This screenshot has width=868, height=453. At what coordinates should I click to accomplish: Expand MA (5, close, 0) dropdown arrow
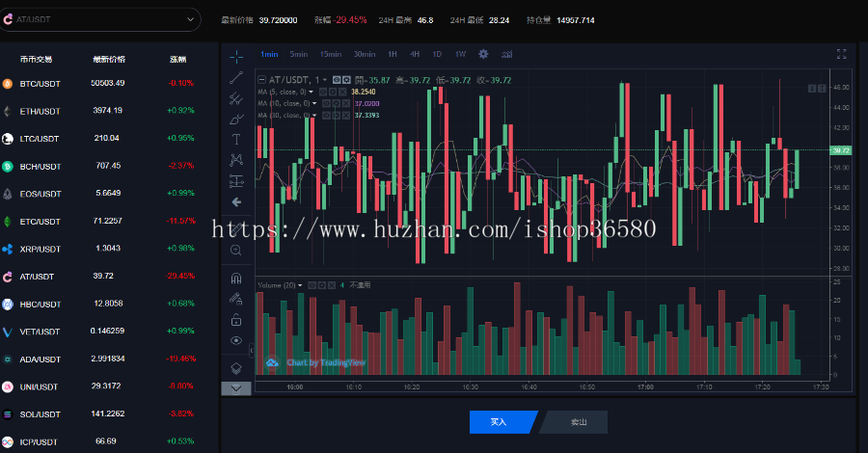(x=312, y=92)
